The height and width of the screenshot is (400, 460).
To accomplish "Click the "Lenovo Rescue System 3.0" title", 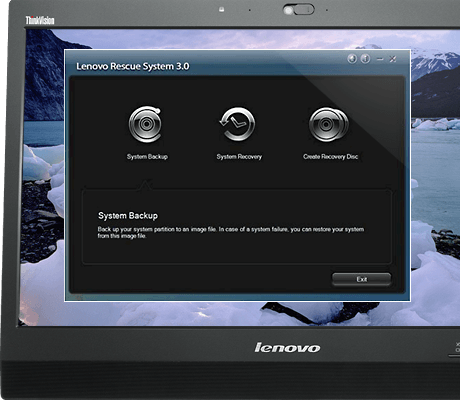I will coord(133,66).
